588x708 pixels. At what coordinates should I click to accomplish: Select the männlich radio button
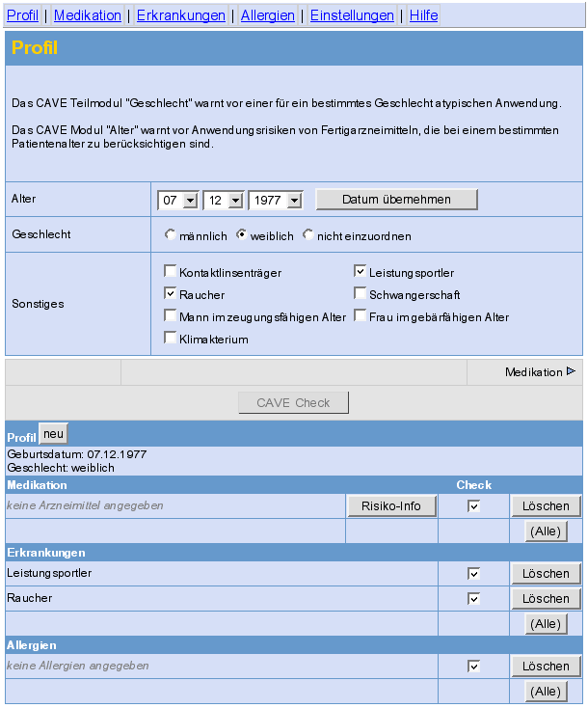[170, 234]
